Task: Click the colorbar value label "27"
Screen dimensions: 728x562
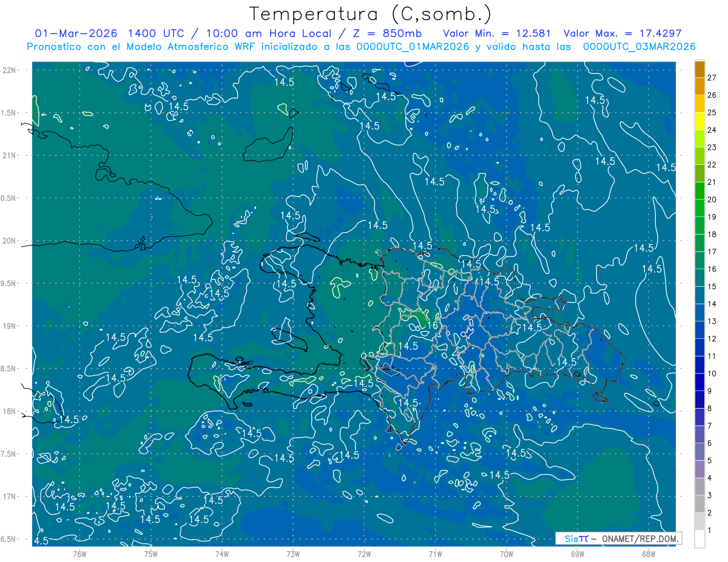Action: [x=712, y=78]
